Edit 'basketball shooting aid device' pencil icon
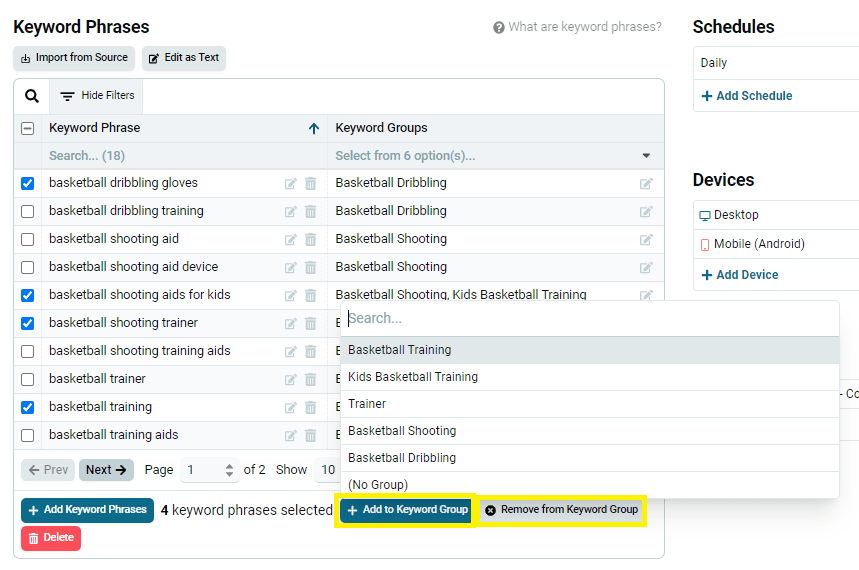The width and height of the screenshot is (859, 570). point(290,267)
